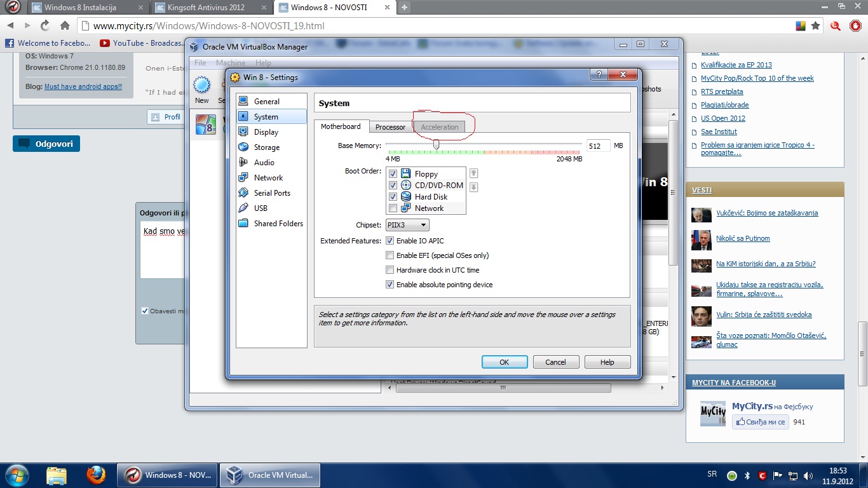Enable Network in the boot order

[393, 208]
